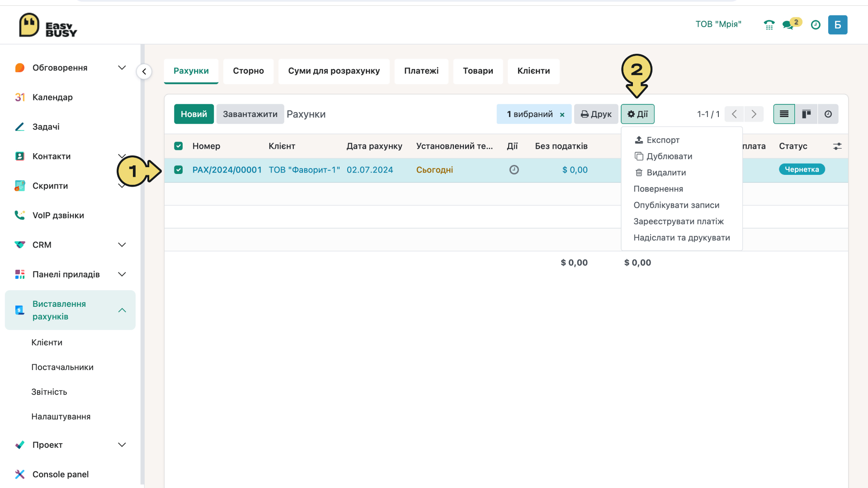The image size is (868, 488).
Task: Click activity clock in invoice row
Action: pos(514,170)
